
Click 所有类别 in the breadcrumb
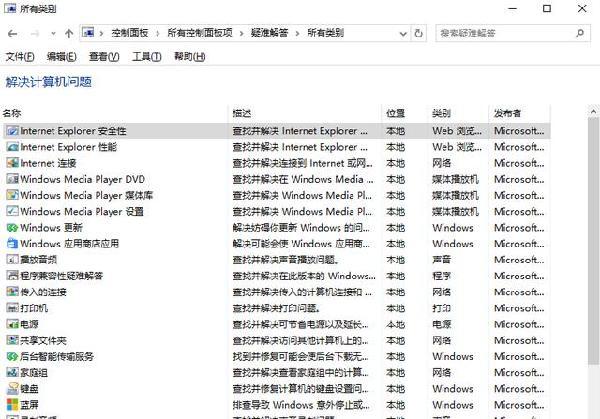326,33
